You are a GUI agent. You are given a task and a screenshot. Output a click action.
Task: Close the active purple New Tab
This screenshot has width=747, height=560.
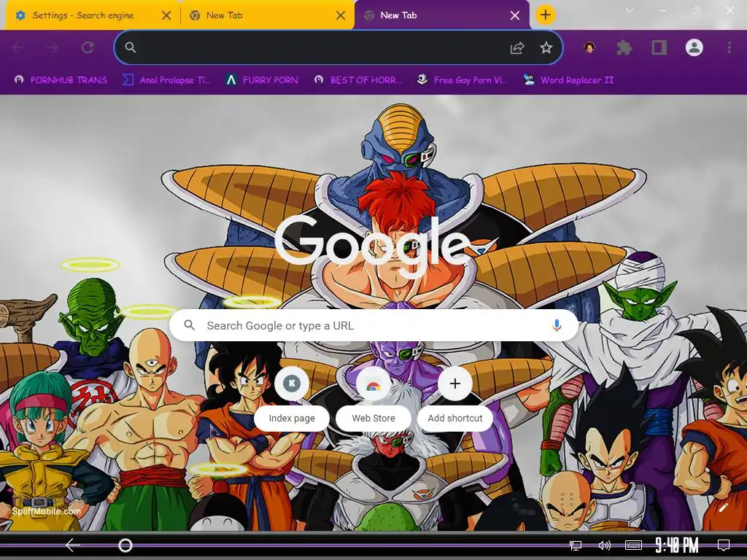point(514,15)
